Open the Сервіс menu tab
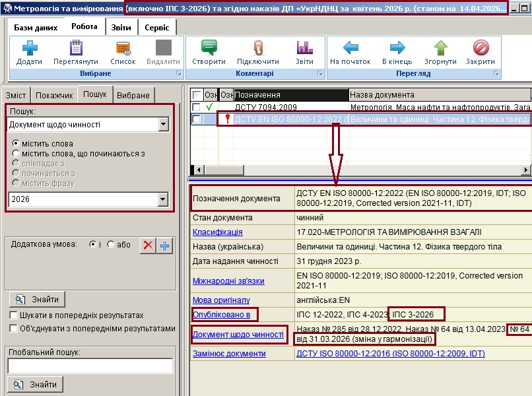 click(157, 28)
